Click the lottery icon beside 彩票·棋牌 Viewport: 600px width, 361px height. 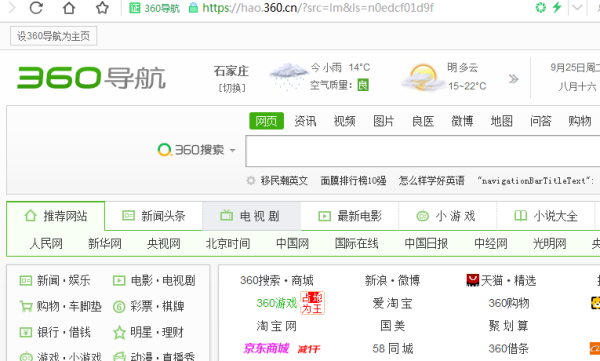click(x=119, y=307)
